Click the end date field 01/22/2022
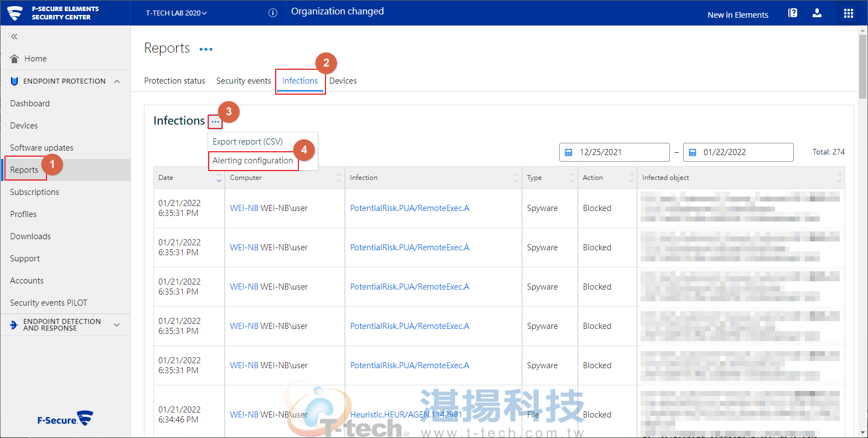The image size is (868, 438). [x=738, y=152]
